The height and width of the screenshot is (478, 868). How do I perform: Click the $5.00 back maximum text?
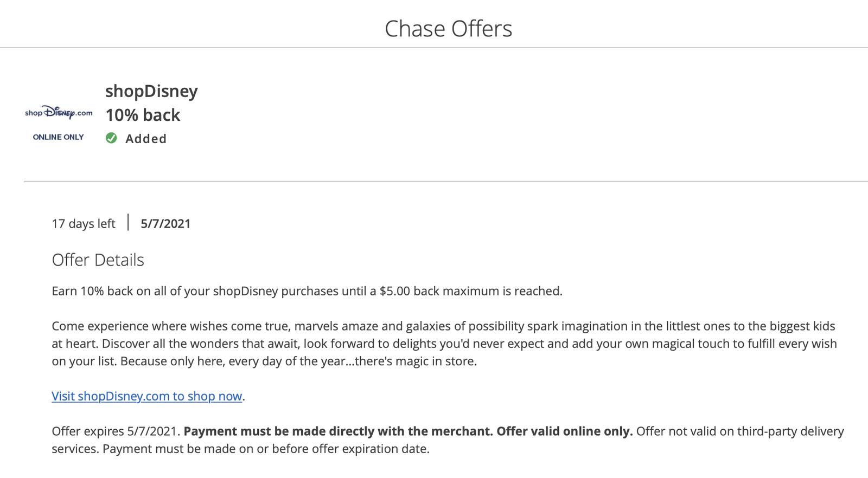[x=439, y=291]
